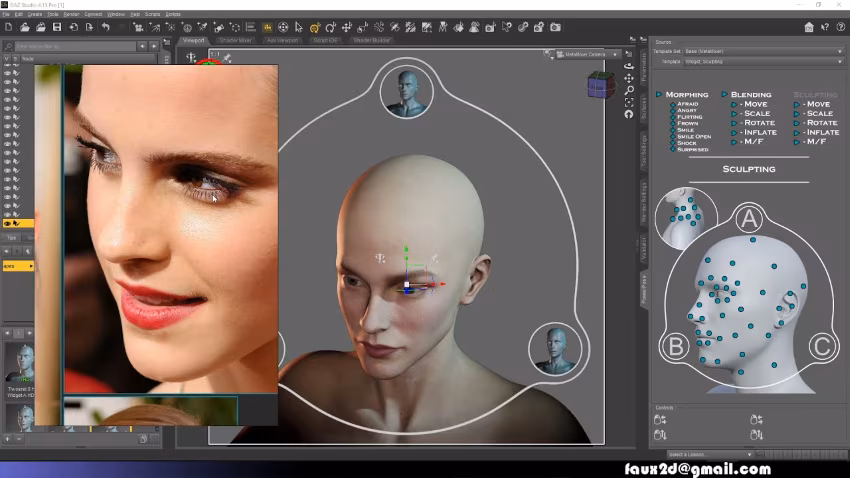This screenshot has height=478, width=850.
Task: Apply the Smile morph expression
Action: coord(685,130)
